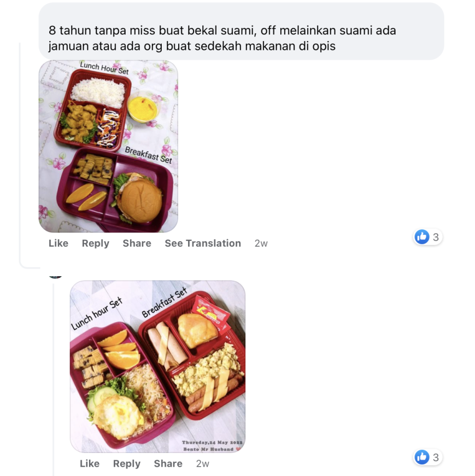Click the 2w timestamp of second comment
The height and width of the screenshot is (476, 475).
(202, 464)
